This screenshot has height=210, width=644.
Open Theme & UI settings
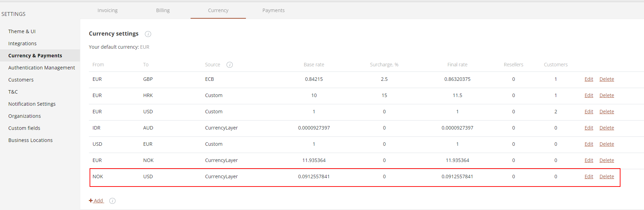pos(22,31)
